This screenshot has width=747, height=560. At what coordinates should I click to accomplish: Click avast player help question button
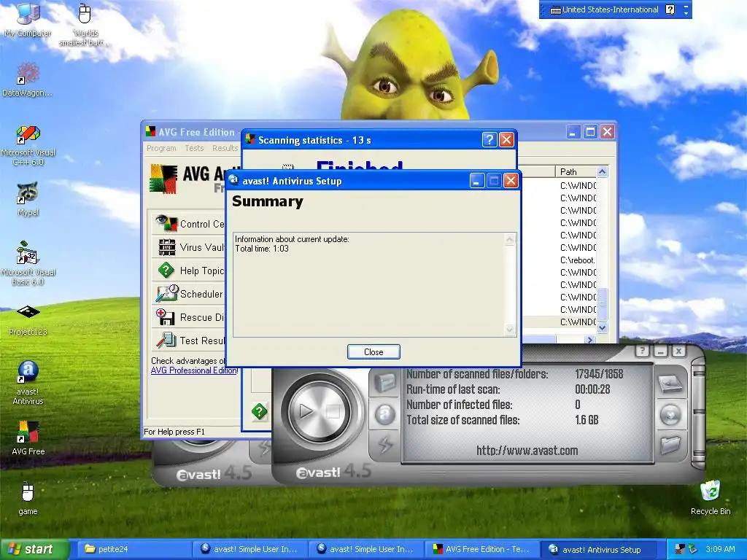(x=642, y=351)
